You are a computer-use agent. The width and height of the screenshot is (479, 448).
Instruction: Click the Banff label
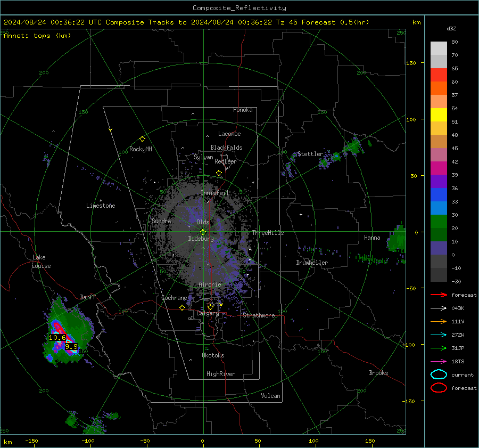pos(88,297)
